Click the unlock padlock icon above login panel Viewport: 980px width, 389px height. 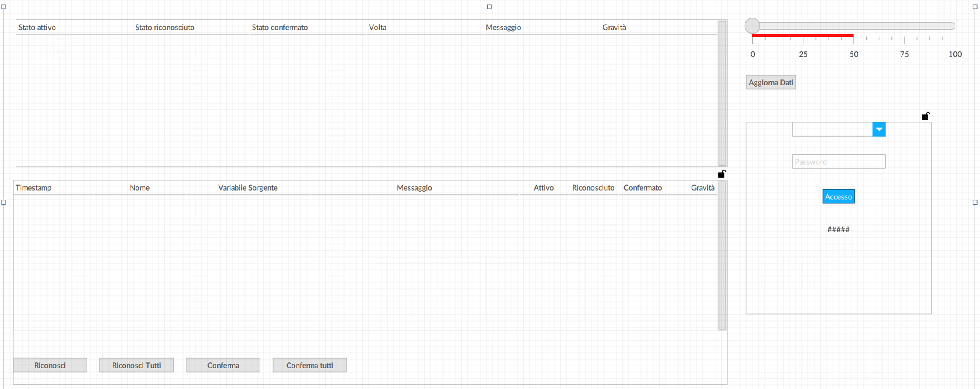pos(925,116)
